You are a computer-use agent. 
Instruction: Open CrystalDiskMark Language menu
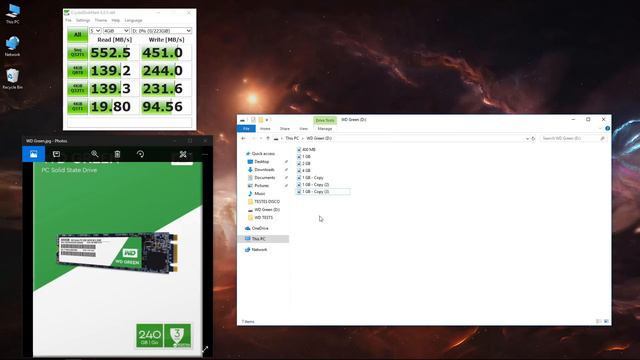(x=133, y=20)
